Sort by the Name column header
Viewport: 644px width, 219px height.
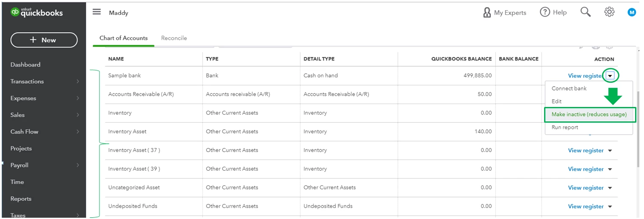[x=116, y=59]
